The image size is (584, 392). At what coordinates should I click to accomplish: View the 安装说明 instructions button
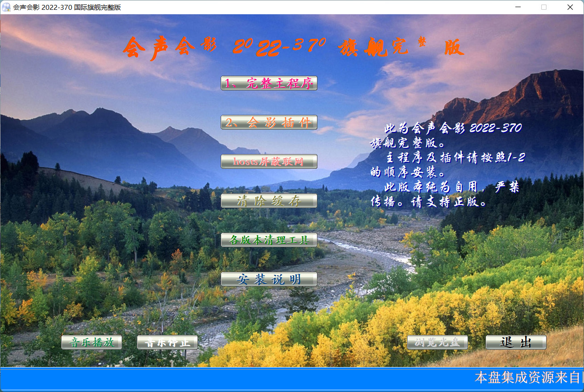(269, 279)
